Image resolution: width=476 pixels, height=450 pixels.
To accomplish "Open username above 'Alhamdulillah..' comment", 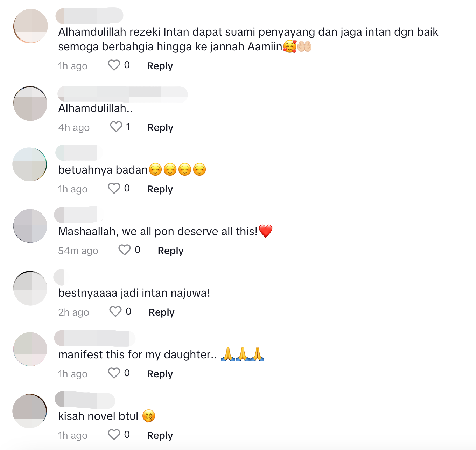I will pyautogui.click(x=122, y=94).
